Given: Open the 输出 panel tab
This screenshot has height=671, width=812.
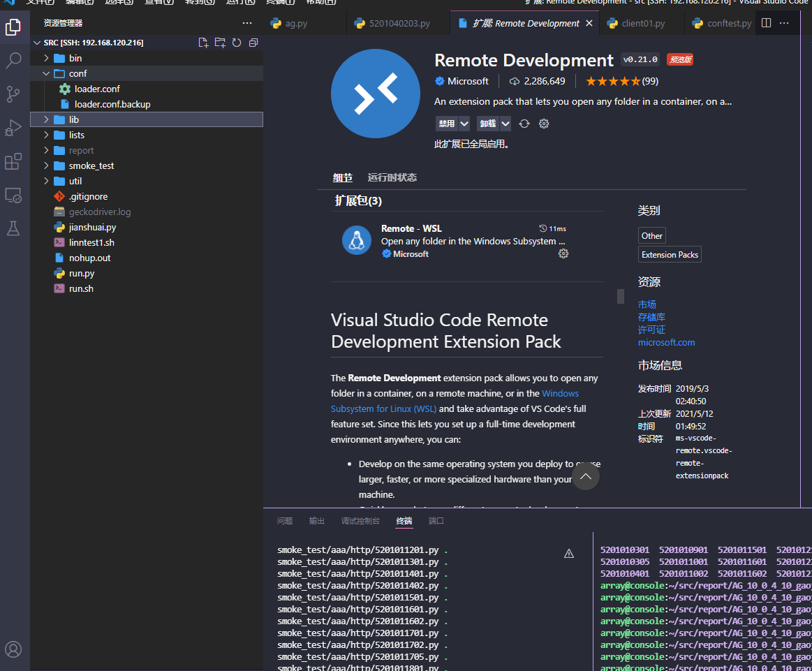Looking at the screenshot, I should [317, 521].
